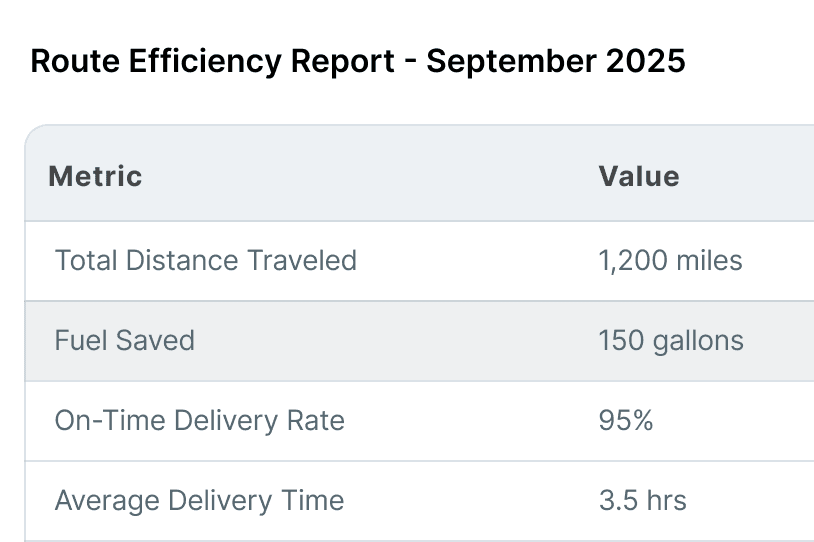Click the word Traveled in first row
The image size is (814, 542).
pos(302,260)
